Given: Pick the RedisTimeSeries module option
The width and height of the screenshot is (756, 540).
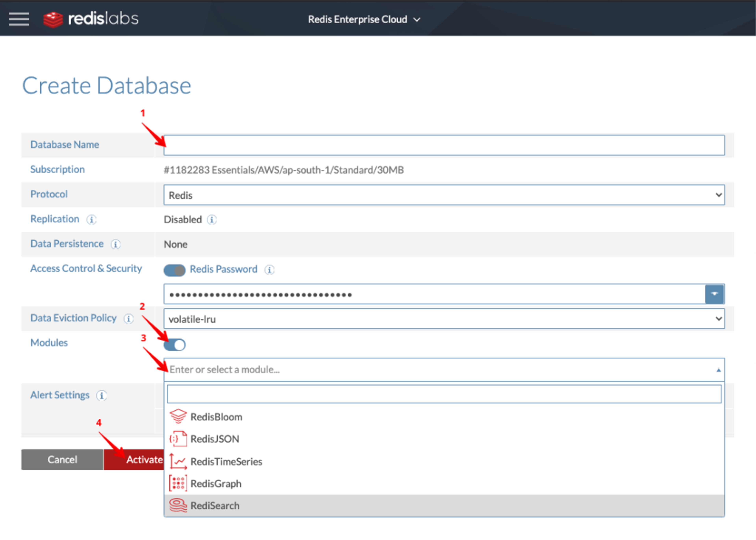Looking at the screenshot, I should click(226, 462).
